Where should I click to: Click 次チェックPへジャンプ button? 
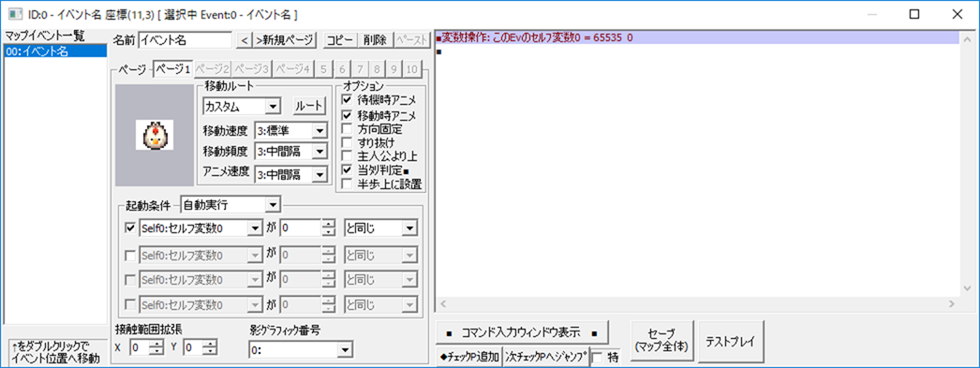click(x=546, y=358)
